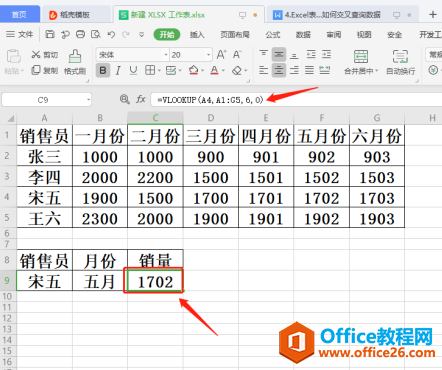The height and width of the screenshot is (370, 442).
Task: Click the cell Borders icon
Action: click(150, 70)
